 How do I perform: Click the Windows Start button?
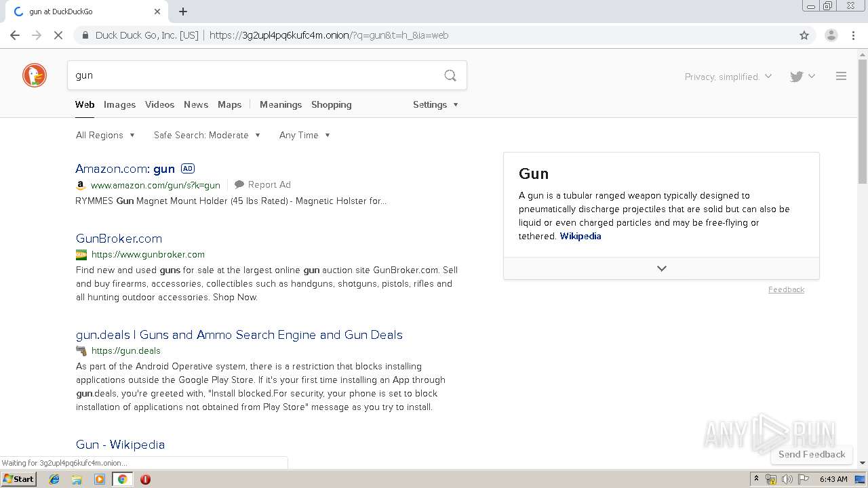click(18, 479)
